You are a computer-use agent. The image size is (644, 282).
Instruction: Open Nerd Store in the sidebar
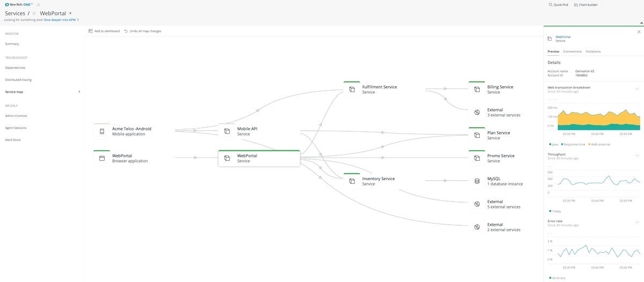tap(13, 140)
